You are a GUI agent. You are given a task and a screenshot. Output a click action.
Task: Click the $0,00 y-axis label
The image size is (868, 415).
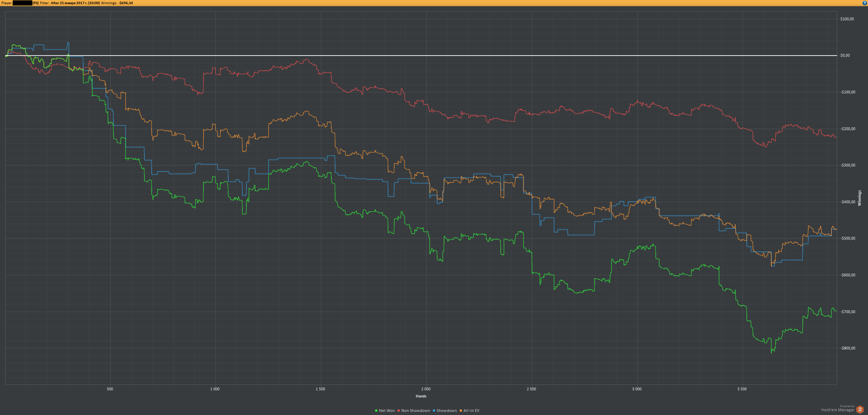[845, 55]
